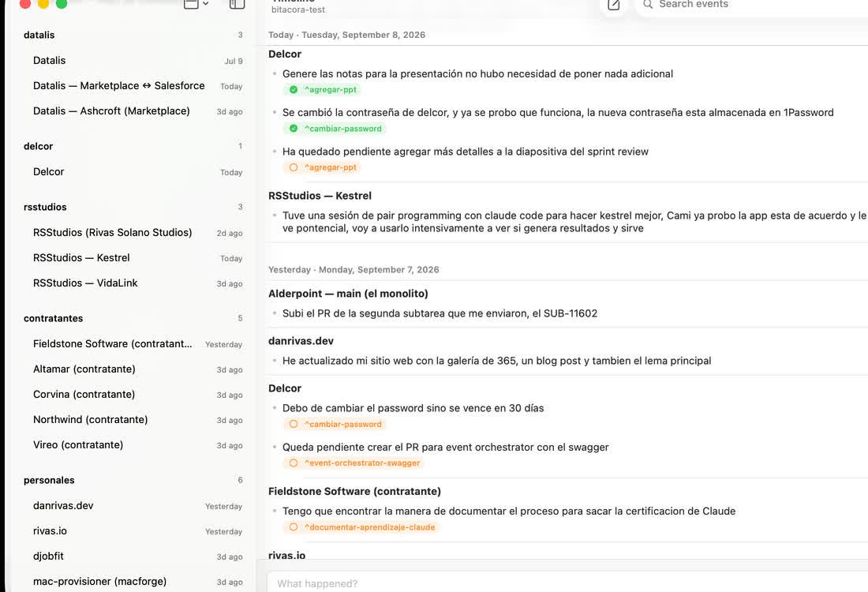Click the green ^agregar-ppt tag label

coord(331,90)
